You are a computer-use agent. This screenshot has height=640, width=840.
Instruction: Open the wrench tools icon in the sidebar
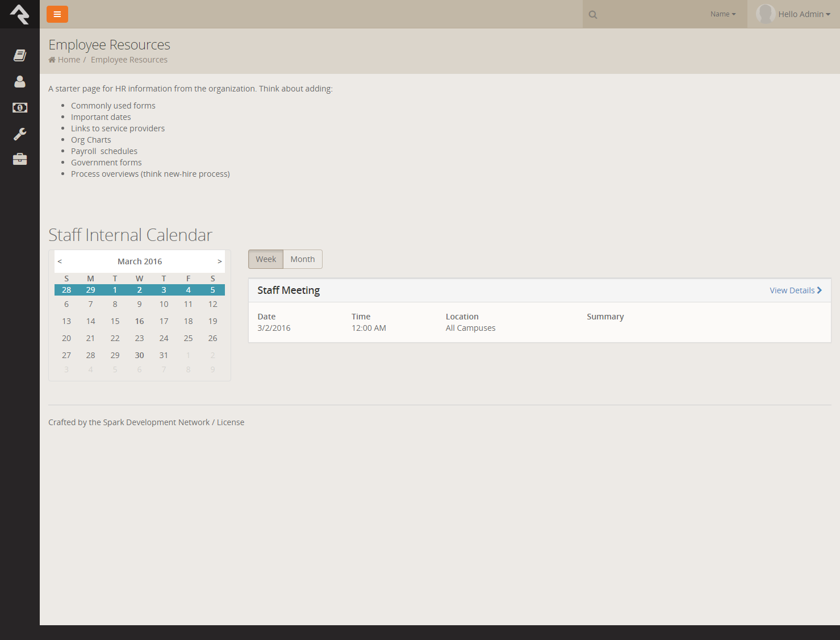tap(20, 134)
